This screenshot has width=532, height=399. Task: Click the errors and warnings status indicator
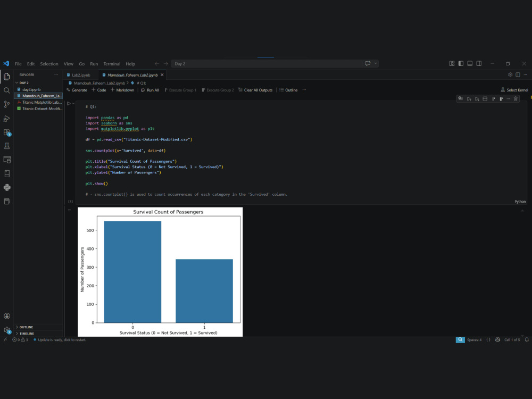[x=20, y=339]
